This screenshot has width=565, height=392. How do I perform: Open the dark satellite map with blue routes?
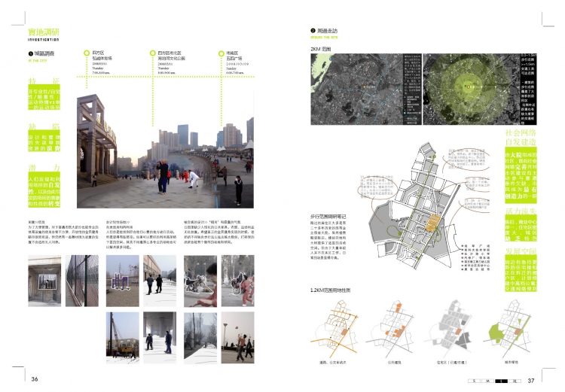click(365, 90)
